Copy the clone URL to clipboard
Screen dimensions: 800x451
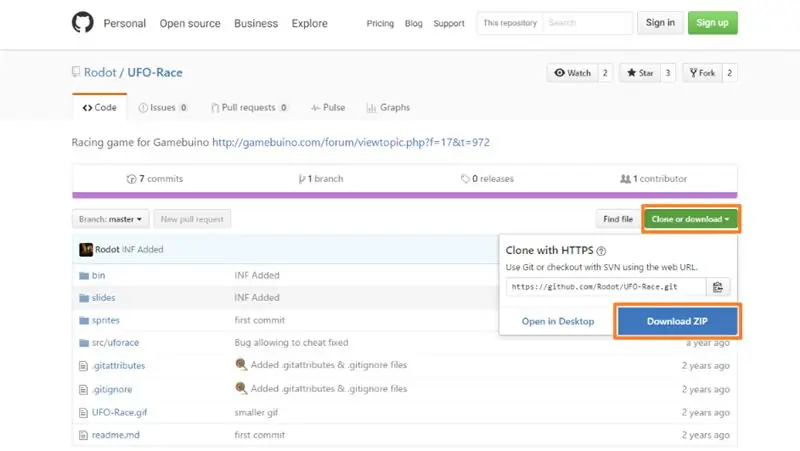click(718, 287)
